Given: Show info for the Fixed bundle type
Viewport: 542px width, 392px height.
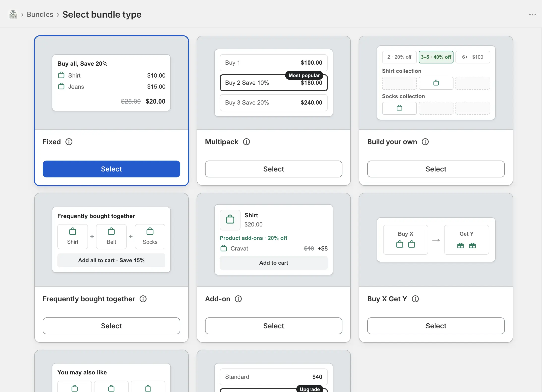Looking at the screenshot, I should pos(69,142).
